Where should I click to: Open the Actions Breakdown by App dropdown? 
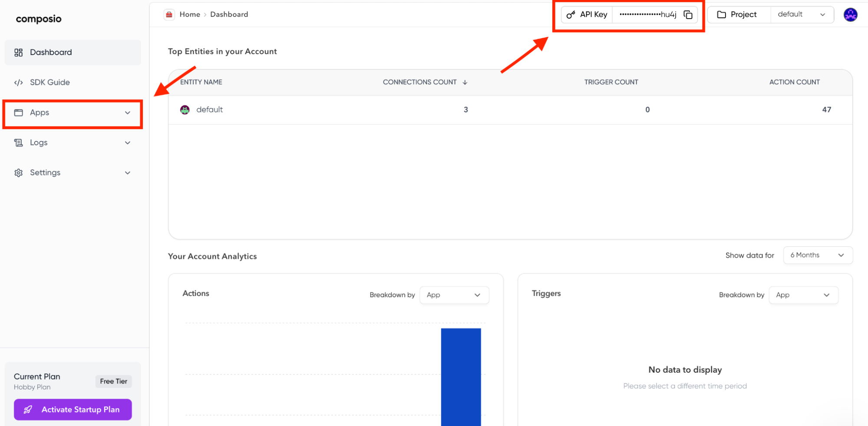pos(454,295)
